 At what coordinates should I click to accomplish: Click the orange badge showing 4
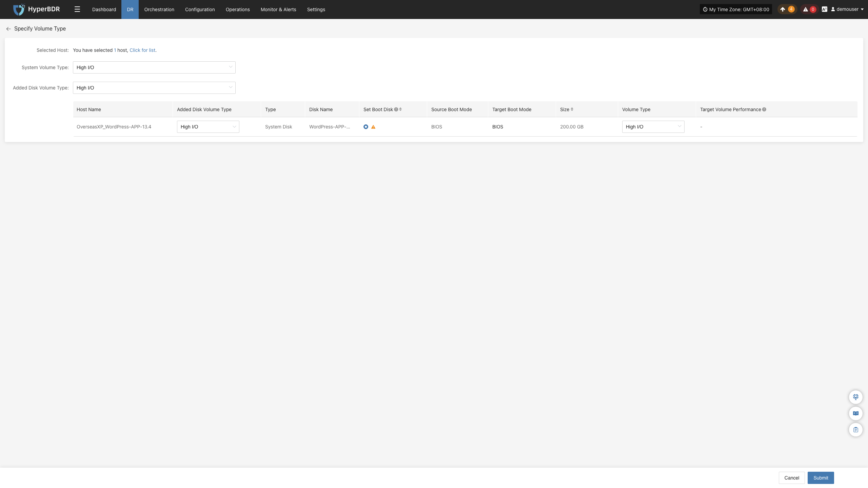click(791, 9)
